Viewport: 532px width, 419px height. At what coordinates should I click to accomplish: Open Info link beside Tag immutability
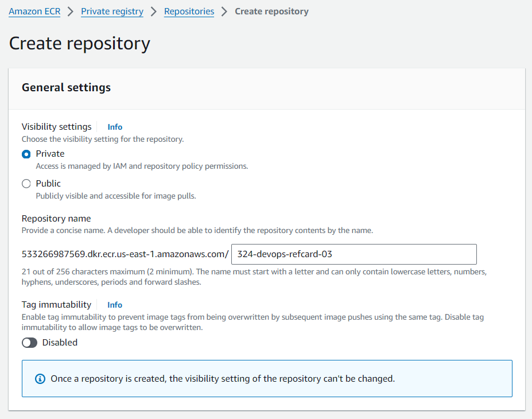click(115, 305)
